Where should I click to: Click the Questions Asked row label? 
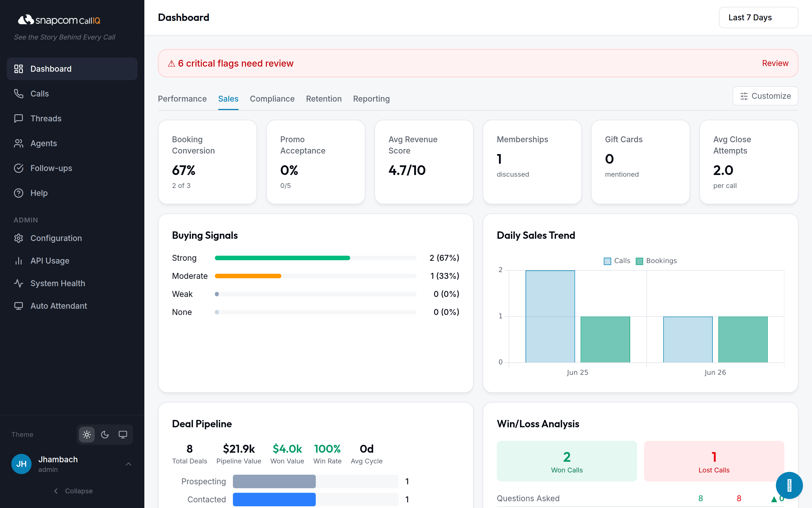tap(528, 499)
